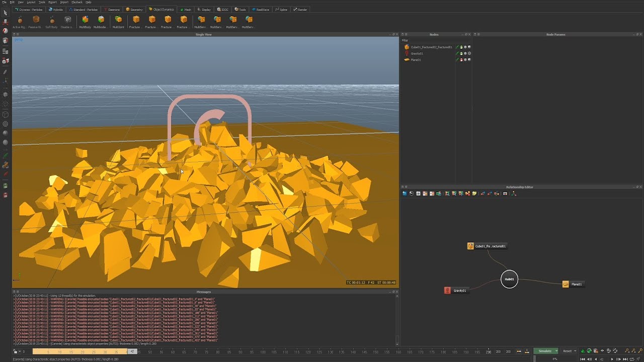The width and height of the screenshot is (644, 362).
Task: Switch to the Geometry shelf tab
Action: (x=135, y=10)
